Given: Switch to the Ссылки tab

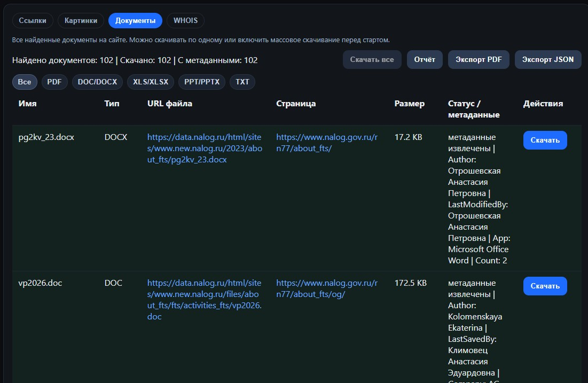Looking at the screenshot, I should point(32,20).
